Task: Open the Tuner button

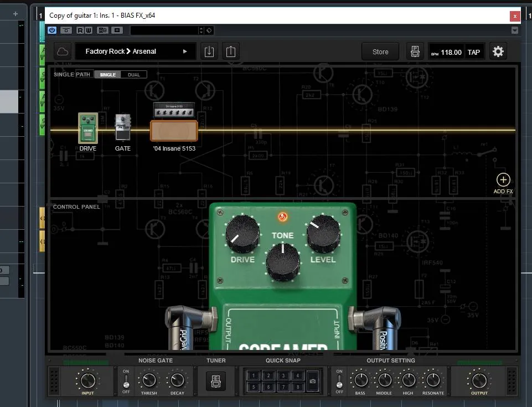Action: pos(216,380)
